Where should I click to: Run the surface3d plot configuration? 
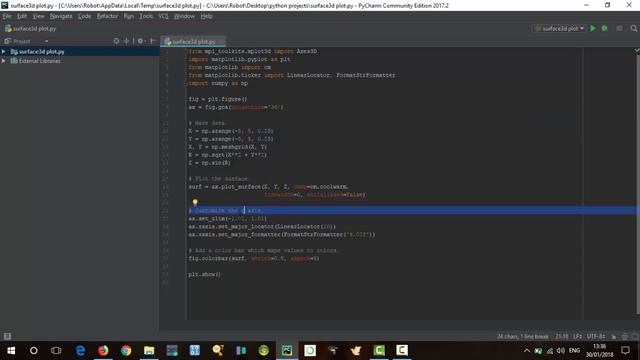coord(593,28)
